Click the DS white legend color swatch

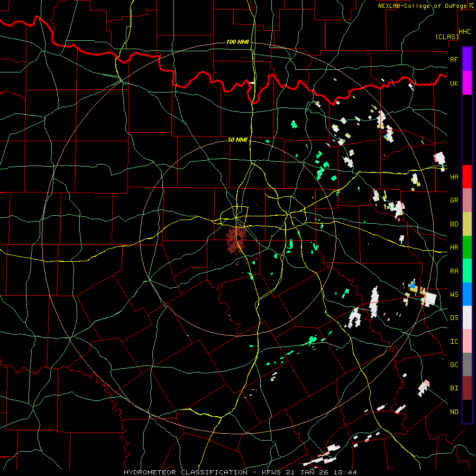point(467,317)
